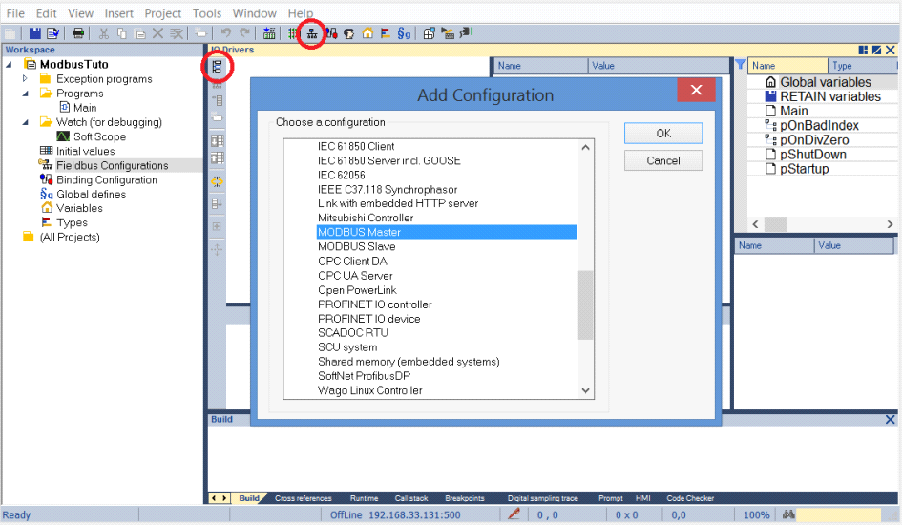This screenshot has height=526, width=904.
Task: Select RETAIN variables in variables panel
Action: click(830, 96)
